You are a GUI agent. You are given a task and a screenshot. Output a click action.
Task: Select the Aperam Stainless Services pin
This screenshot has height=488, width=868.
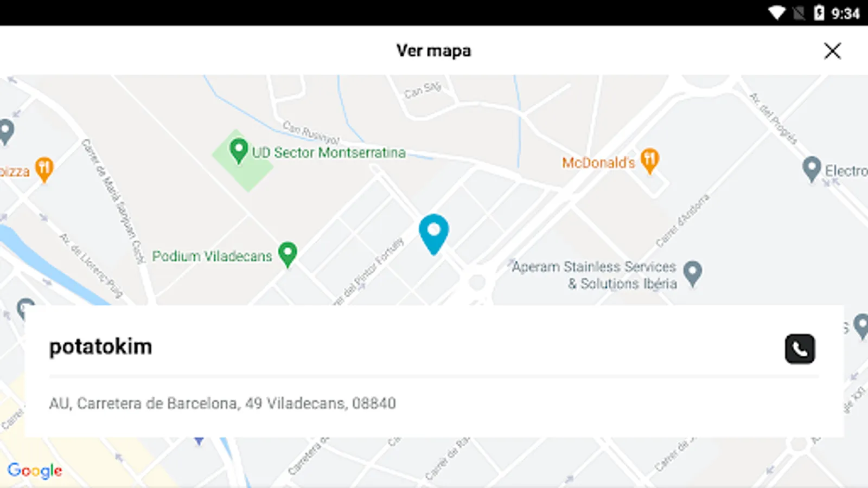(x=692, y=274)
